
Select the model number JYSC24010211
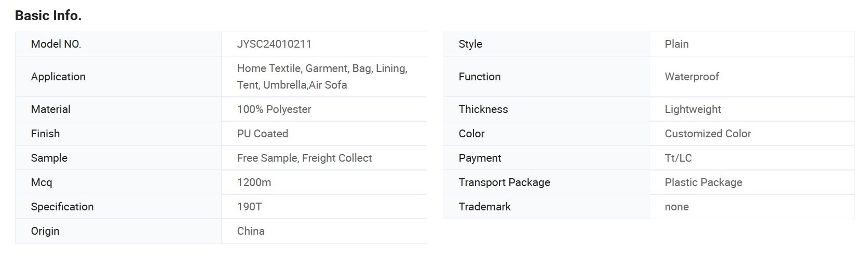[274, 44]
